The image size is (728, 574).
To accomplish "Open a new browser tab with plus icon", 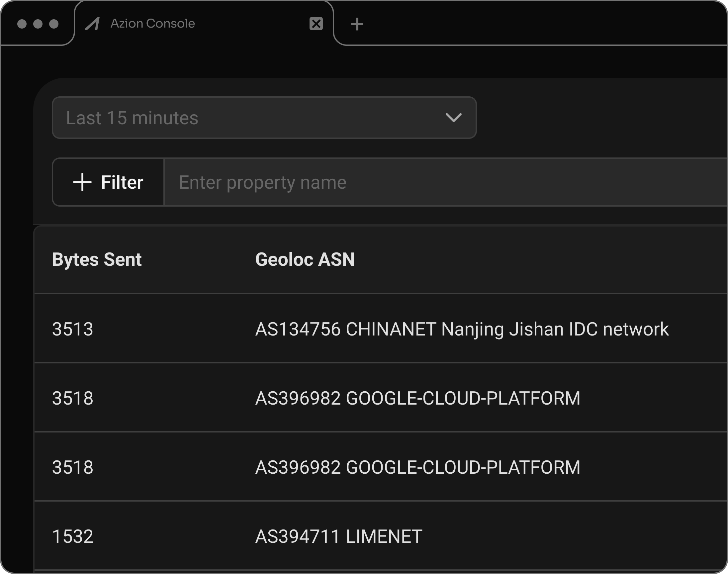I will tap(357, 24).
